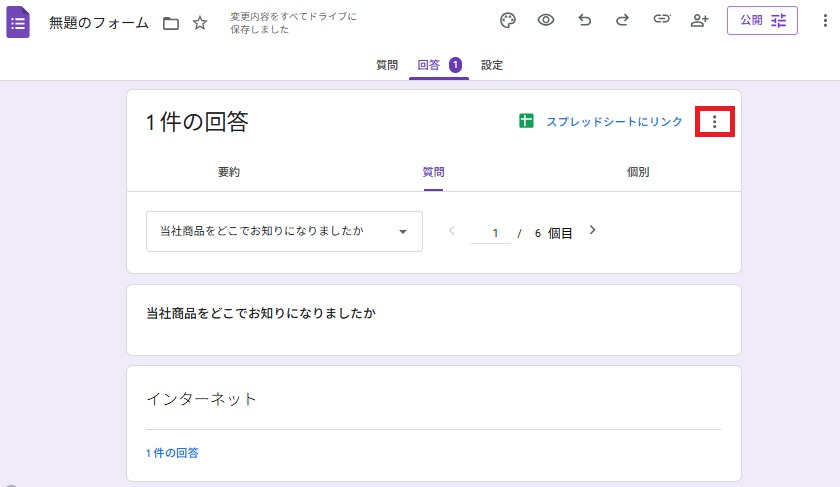
Task: Click the redo arrow icon
Action: coord(622,20)
